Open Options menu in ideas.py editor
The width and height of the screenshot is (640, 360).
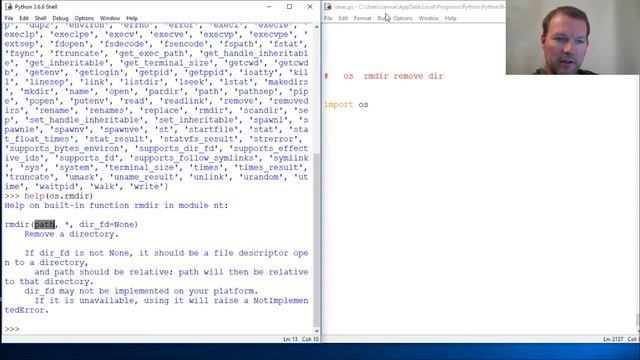(x=403, y=18)
